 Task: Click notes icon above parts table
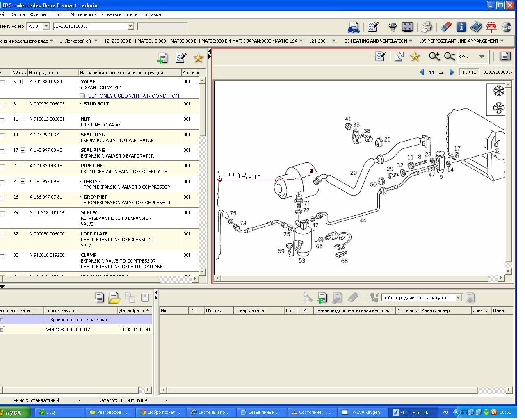tap(180, 58)
